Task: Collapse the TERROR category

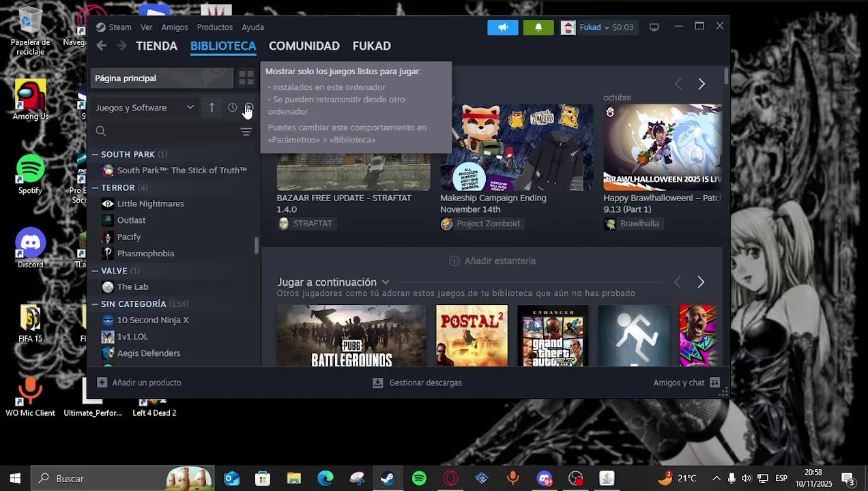Action: [x=95, y=188]
